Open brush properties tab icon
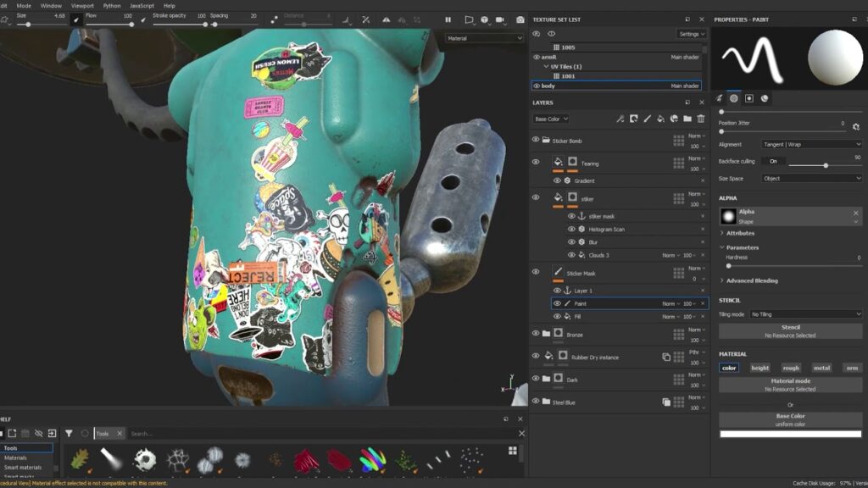The width and height of the screenshot is (868, 488). (719, 98)
